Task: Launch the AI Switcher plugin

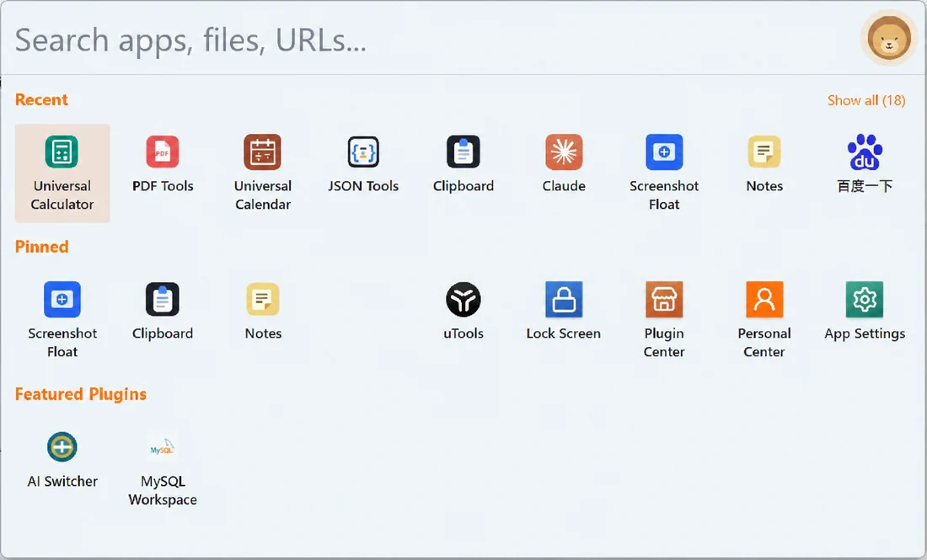Action: click(62, 460)
